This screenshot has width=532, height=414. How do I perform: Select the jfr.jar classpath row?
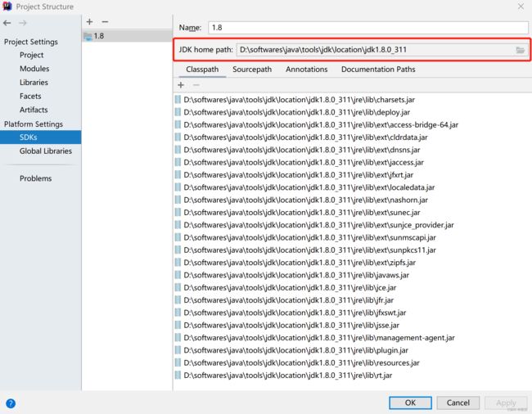352,300
